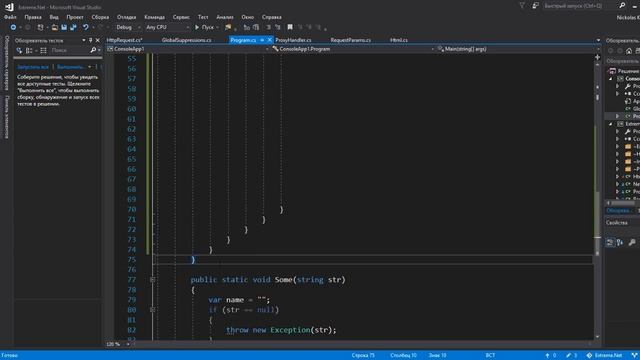
Task: Close the test explorer panel
Action: [x=98, y=40]
